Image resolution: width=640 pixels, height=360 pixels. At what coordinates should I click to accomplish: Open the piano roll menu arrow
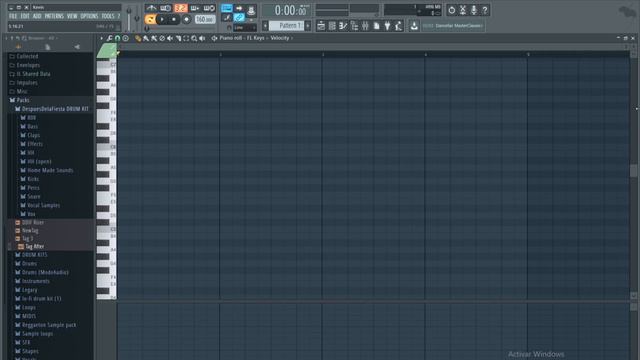pos(102,38)
